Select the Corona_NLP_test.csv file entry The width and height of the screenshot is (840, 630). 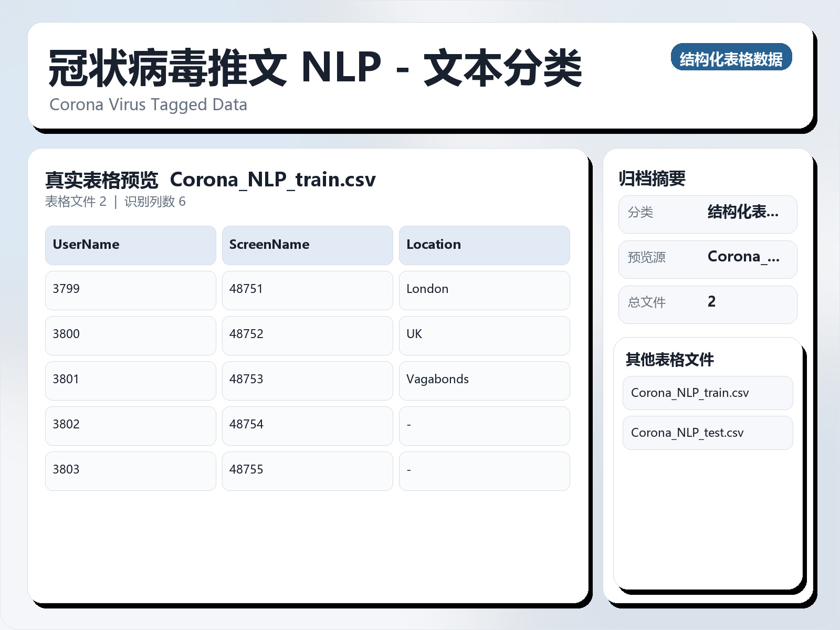pyautogui.click(x=707, y=433)
